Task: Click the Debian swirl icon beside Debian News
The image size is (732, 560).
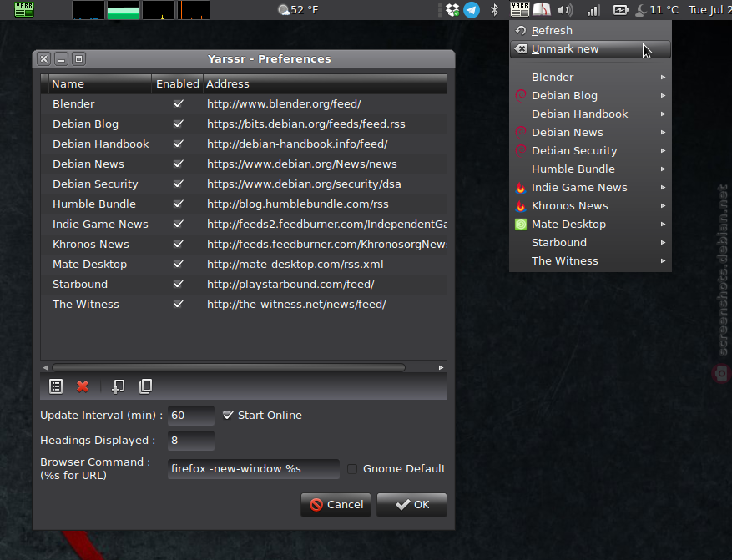Action: pos(521,133)
